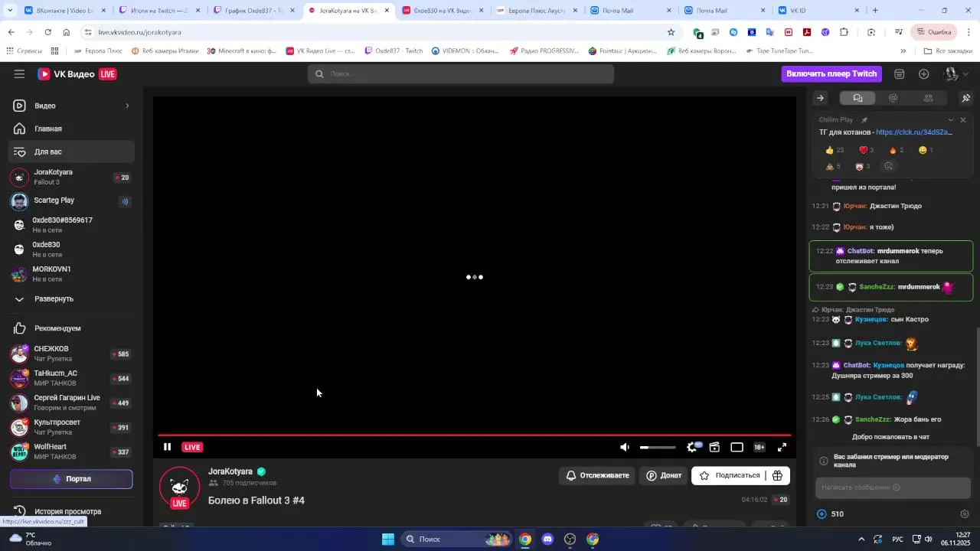Expand the Видео sidebar item chevron
The width and height of the screenshot is (980, 551).
[x=127, y=106]
